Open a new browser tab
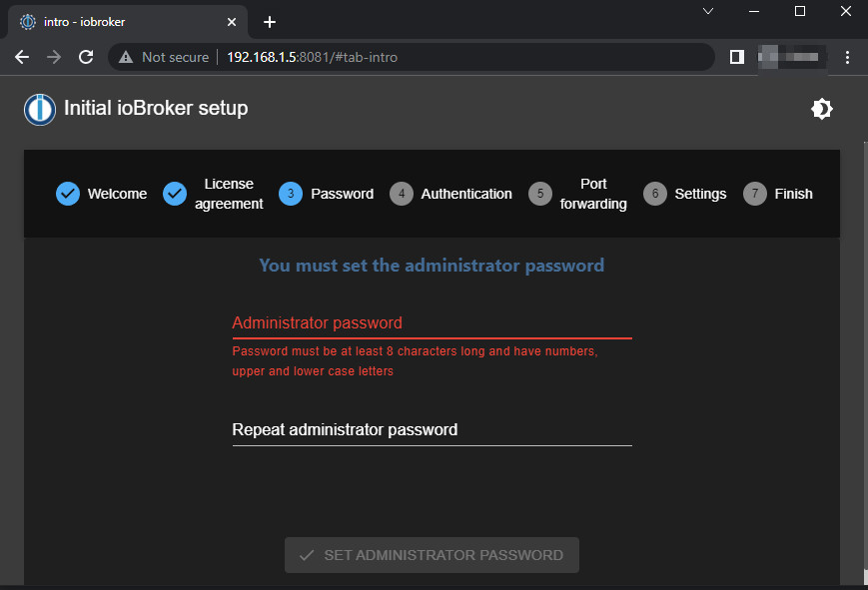 tap(269, 22)
